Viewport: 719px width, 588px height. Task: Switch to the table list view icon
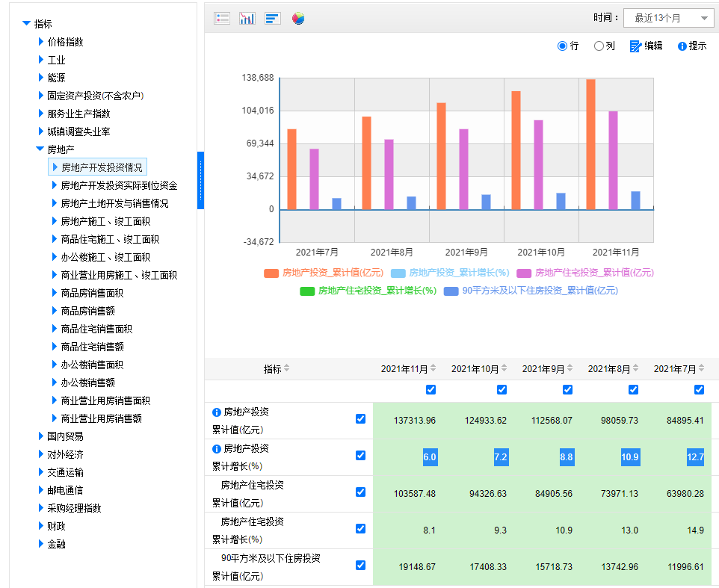[x=222, y=18]
